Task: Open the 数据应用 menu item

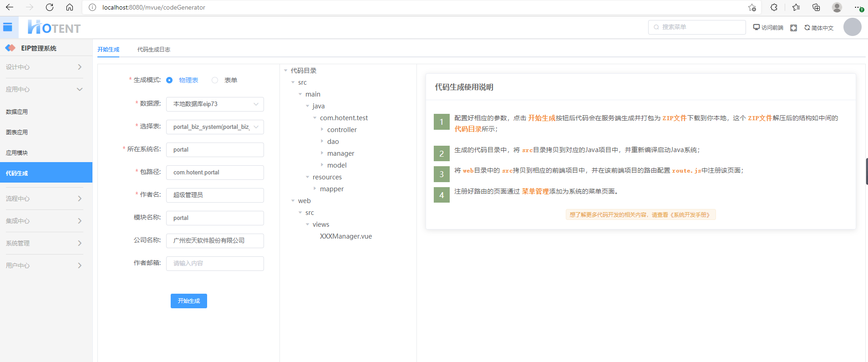Action: coord(17,112)
